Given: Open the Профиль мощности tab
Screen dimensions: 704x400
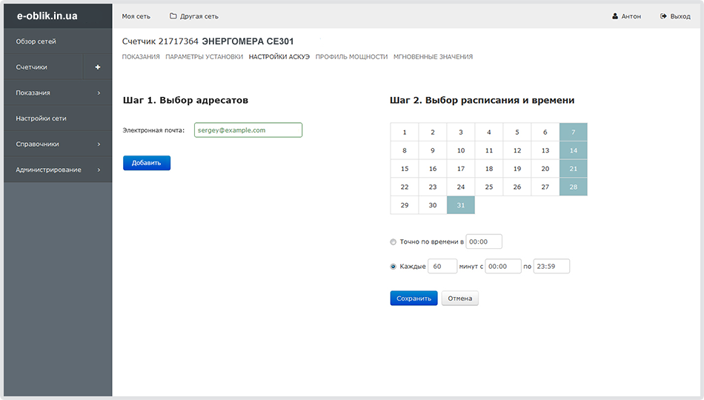Looking at the screenshot, I should tap(351, 57).
